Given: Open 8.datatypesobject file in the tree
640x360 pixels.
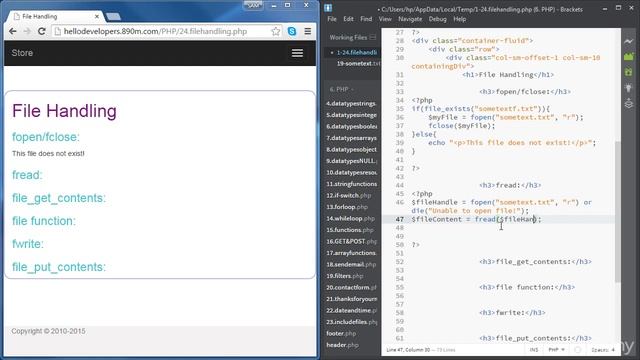Looking at the screenshot, I should pos(351,149).
